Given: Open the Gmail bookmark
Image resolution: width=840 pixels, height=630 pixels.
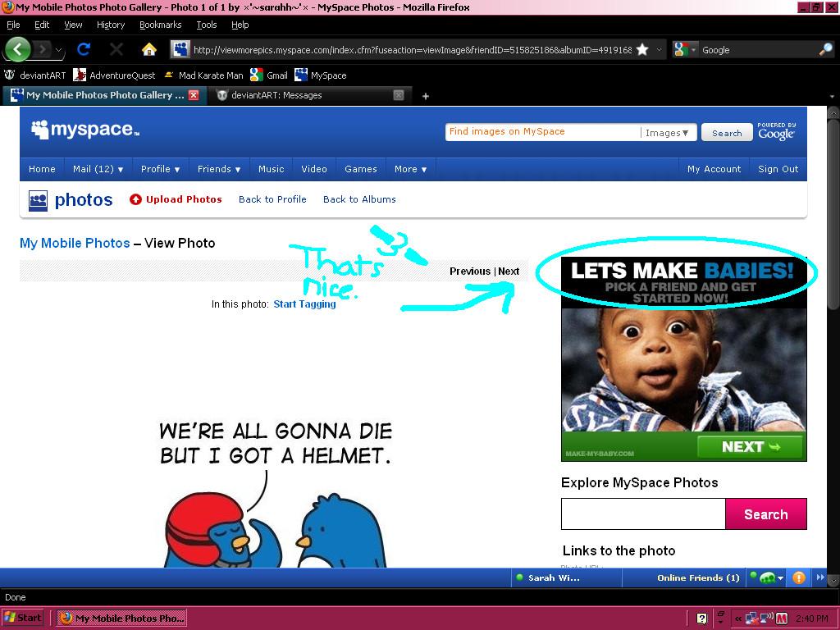Looking at the screenshot, I should 269,75.
